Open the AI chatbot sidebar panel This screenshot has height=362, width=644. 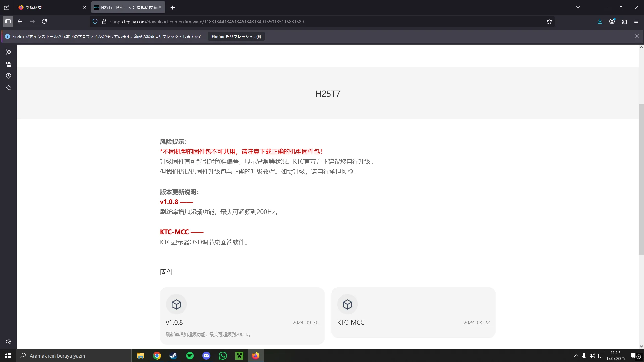(x=9, y=52)
